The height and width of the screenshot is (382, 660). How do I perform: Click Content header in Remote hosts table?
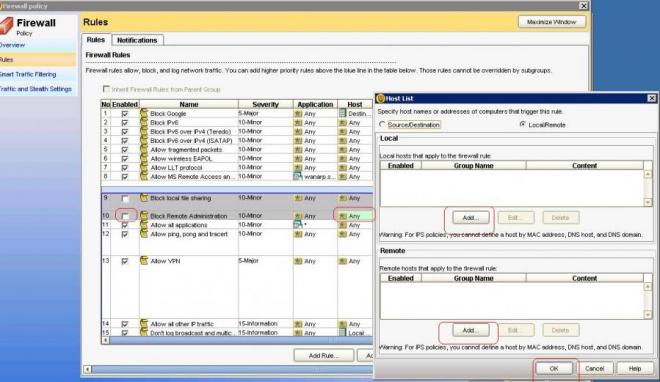(x=584, y=278)
